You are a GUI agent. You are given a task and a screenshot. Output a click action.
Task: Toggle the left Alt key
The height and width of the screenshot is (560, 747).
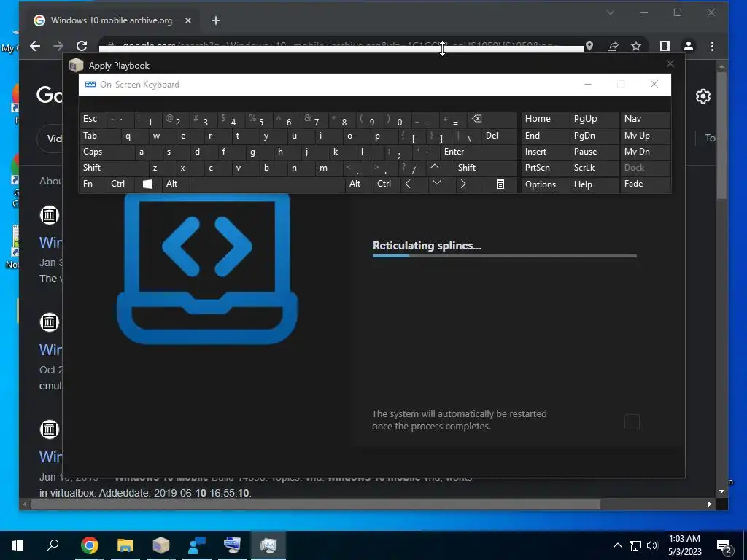point(176,184)
